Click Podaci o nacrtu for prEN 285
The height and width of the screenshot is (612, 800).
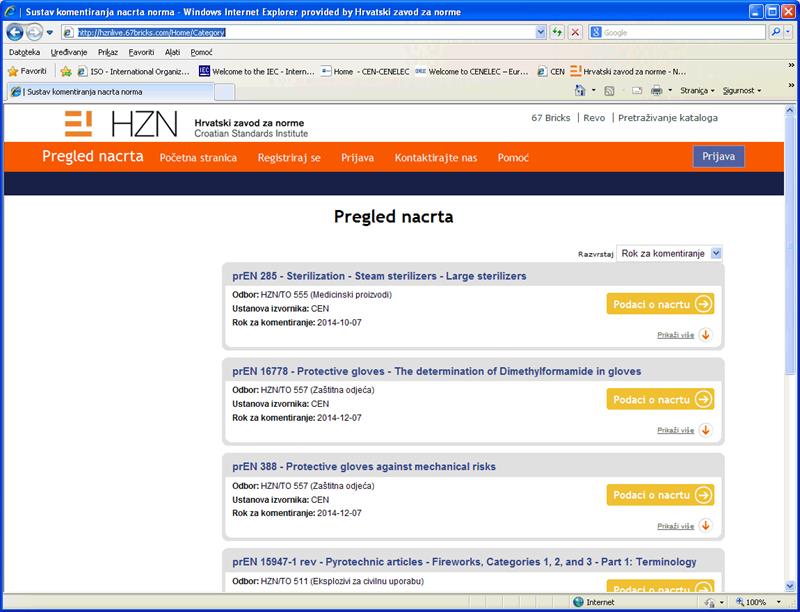[x=660, y=304]
